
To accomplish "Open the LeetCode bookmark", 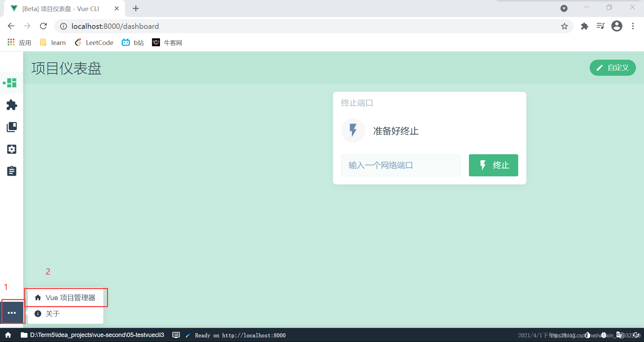I will tap(94, 43).
